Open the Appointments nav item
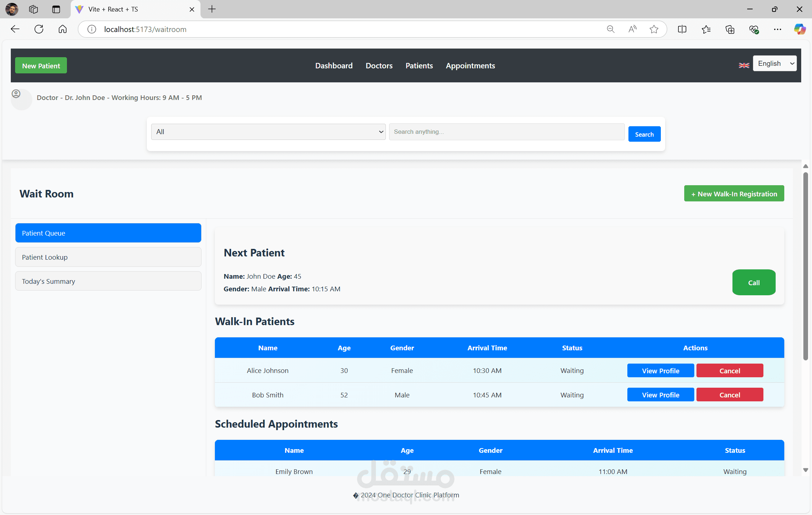Viewport: 812px width, 515px height. (470, 65)
